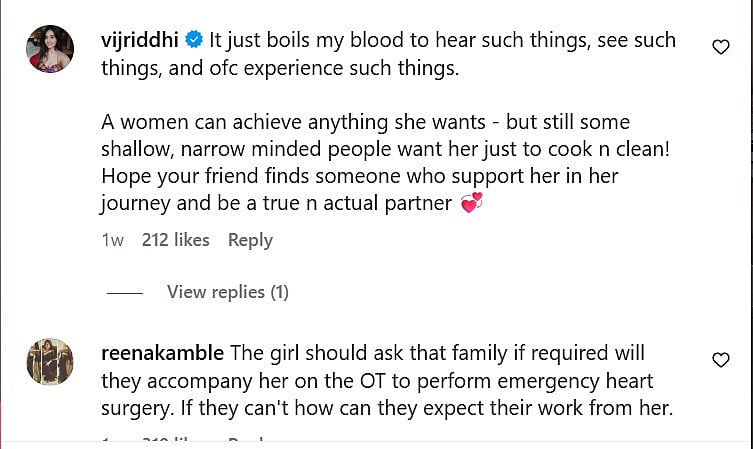Go to the vijriddhi username profile

tap(141, 41)
